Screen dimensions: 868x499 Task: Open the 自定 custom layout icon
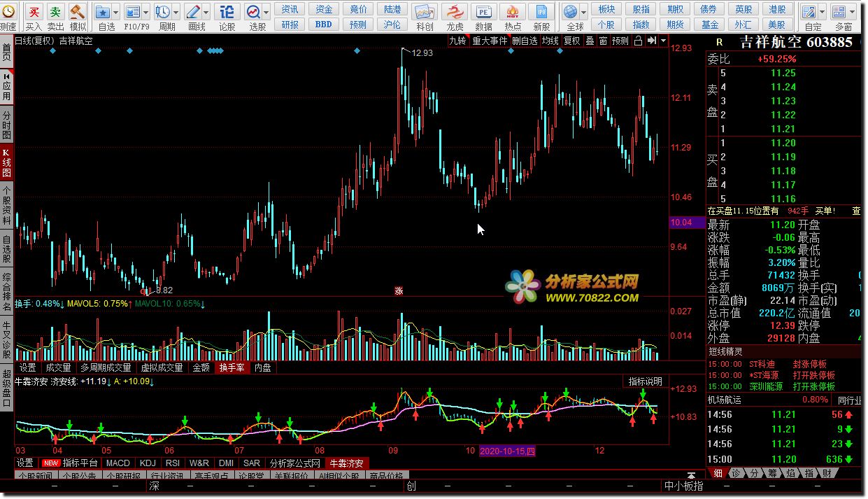(809, 12)
